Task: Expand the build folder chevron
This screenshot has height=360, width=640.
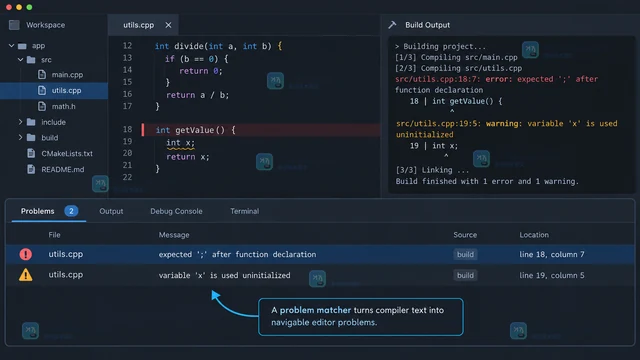Action: click(20, 138)
